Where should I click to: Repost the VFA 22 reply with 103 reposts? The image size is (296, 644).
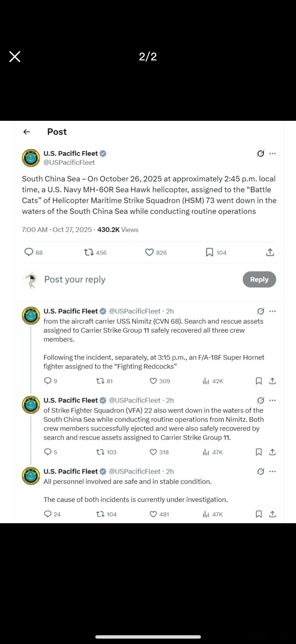coord(100,452)
